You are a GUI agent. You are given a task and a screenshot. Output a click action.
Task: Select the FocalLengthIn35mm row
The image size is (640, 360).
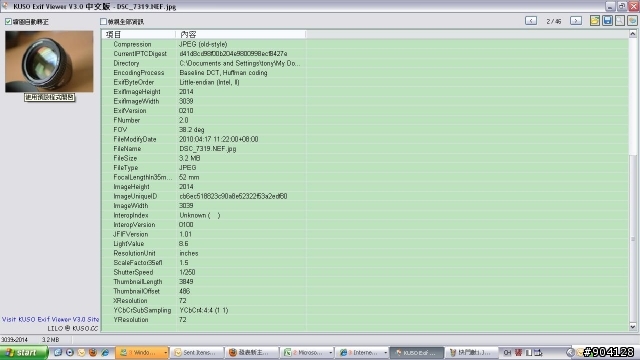[365, 177]
